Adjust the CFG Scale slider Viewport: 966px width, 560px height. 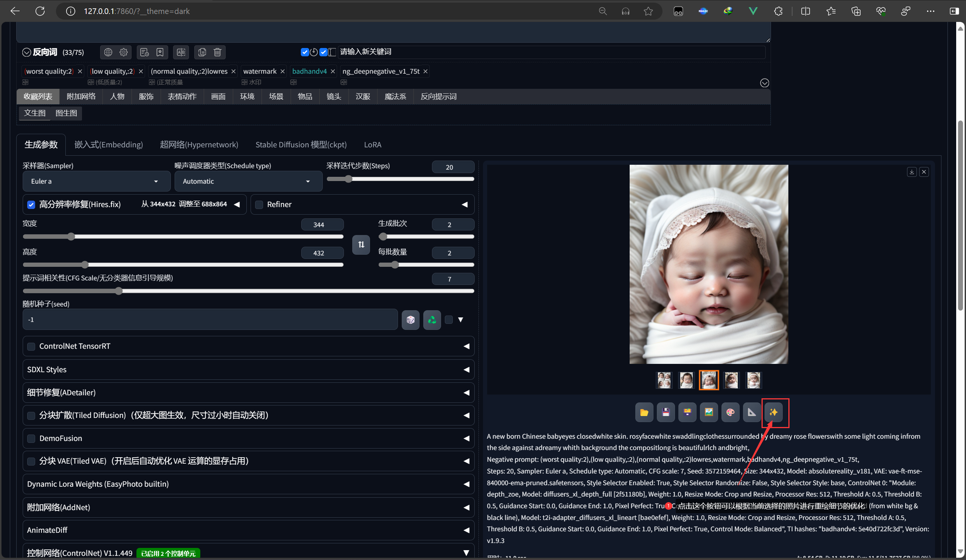248,291
